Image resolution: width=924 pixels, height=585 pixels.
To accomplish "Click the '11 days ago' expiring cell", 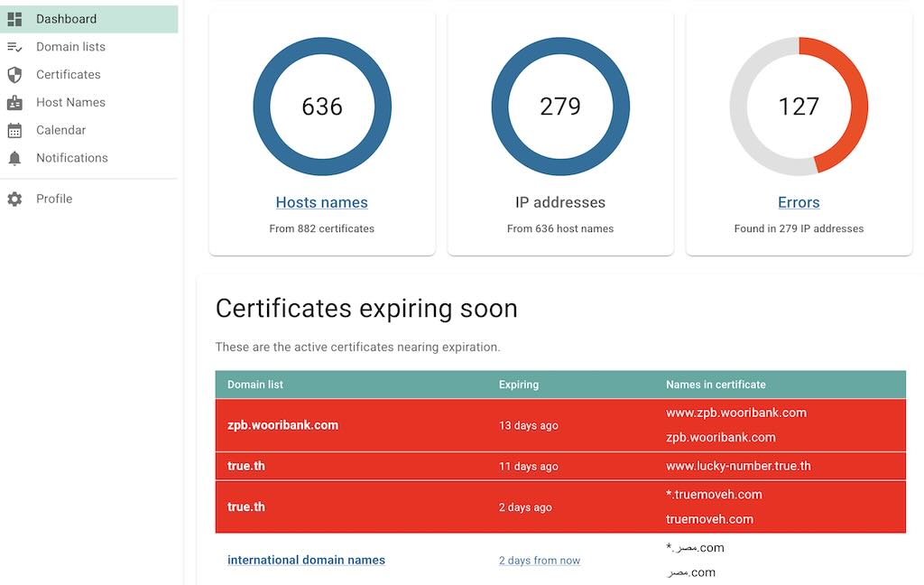I will tap(529, 466).
